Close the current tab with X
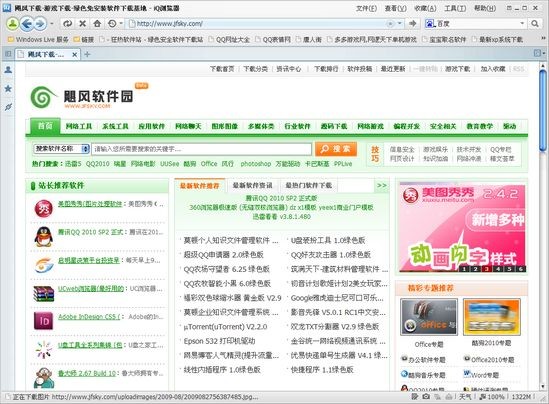The image size is (549, 404). tap(74, 55)
